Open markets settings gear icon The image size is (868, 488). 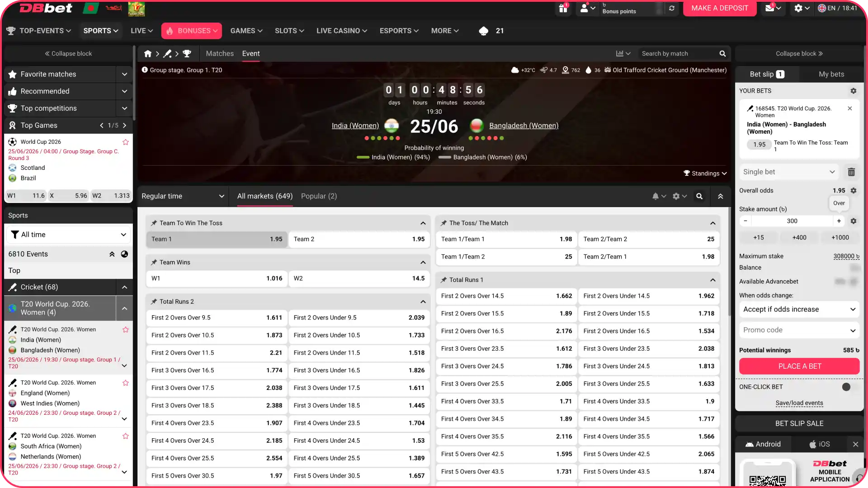point(676,197)
